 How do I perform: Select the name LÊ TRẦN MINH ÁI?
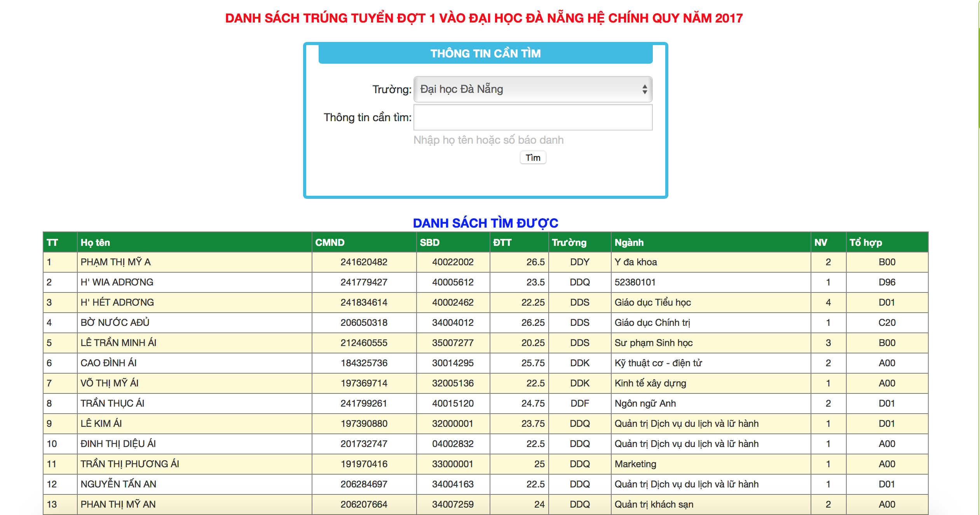(x=119, y=343)
